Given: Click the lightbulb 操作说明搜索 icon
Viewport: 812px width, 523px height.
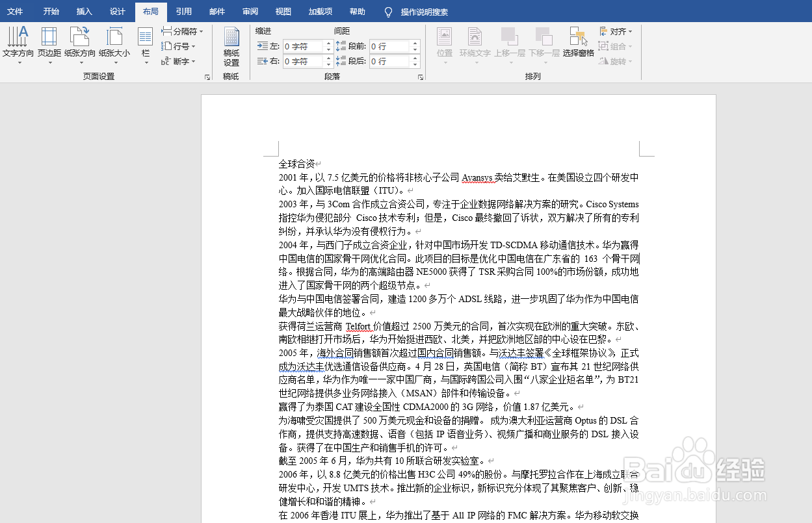Looking at the screenshot, I should [389, 12].
